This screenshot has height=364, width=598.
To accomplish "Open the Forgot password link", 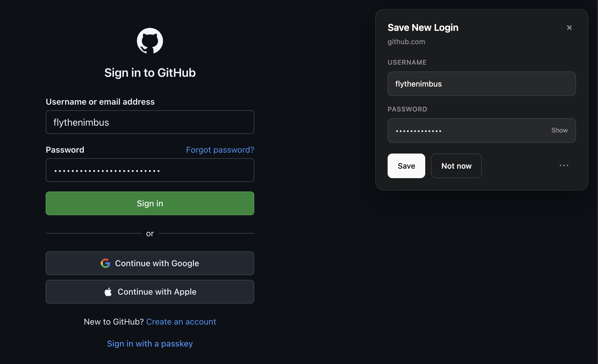I will [220, 150].
